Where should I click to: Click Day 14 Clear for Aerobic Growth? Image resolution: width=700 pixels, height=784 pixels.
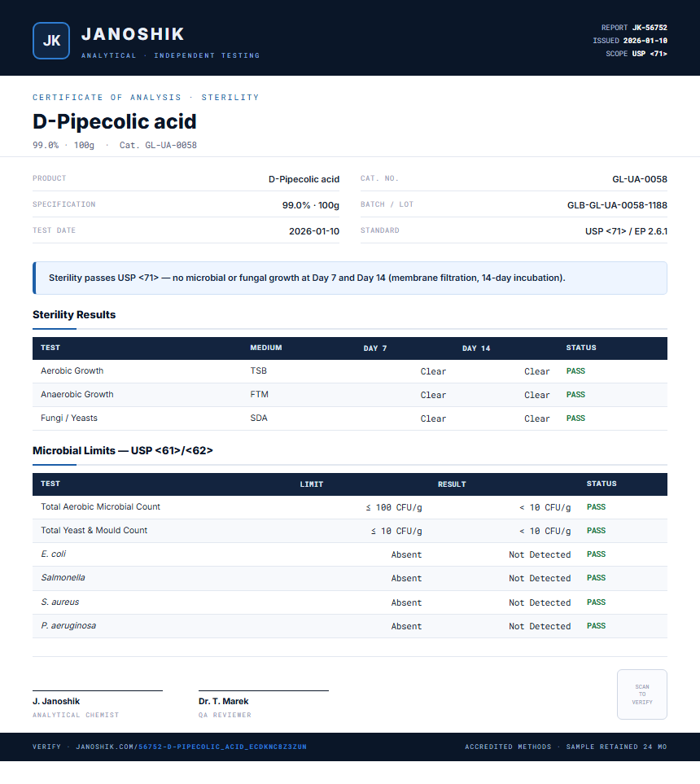click(537, 371)
